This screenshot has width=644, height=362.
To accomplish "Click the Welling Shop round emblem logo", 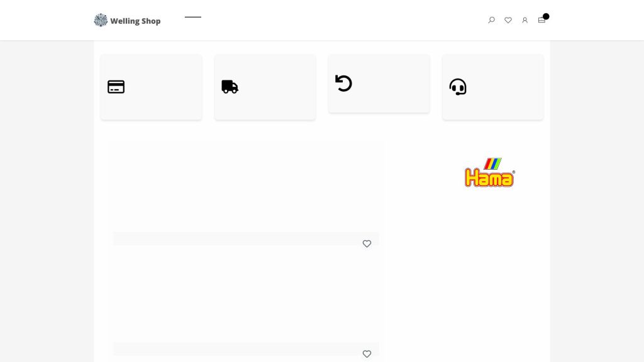I will coord(101,20).
